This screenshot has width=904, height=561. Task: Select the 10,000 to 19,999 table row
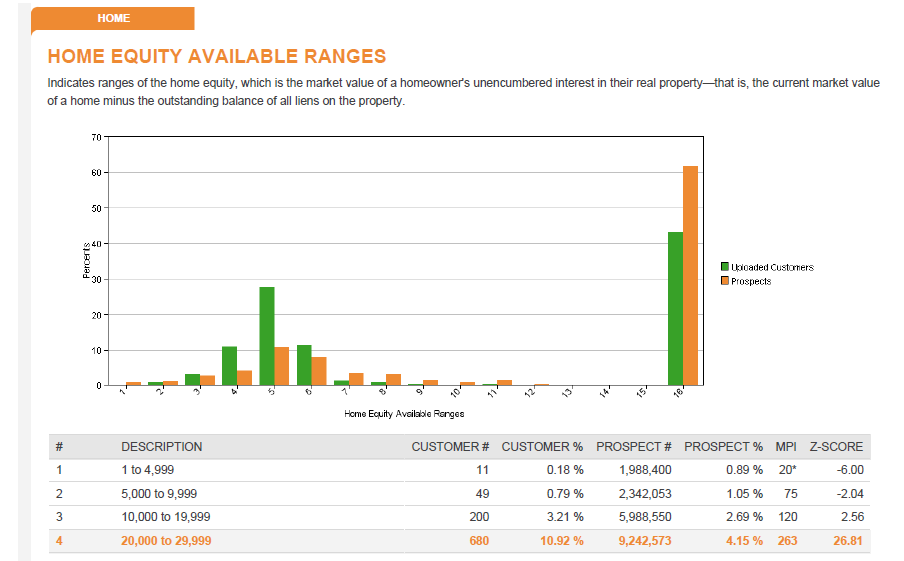pos(459,517)
